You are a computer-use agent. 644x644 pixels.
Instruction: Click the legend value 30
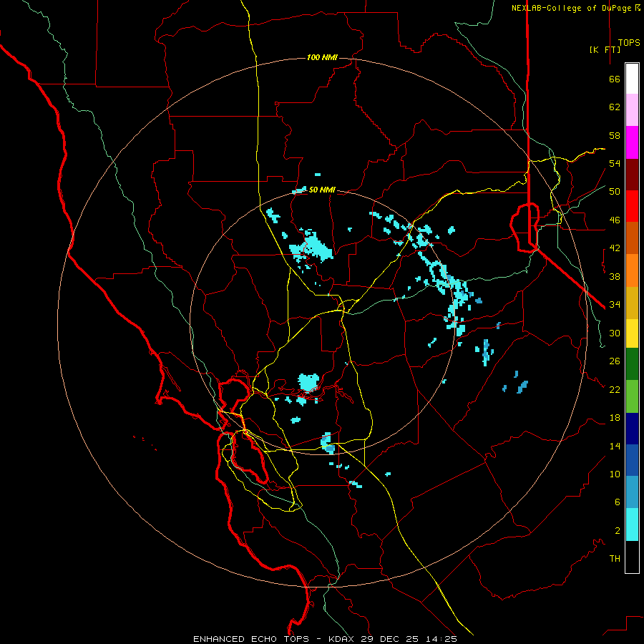615,333
